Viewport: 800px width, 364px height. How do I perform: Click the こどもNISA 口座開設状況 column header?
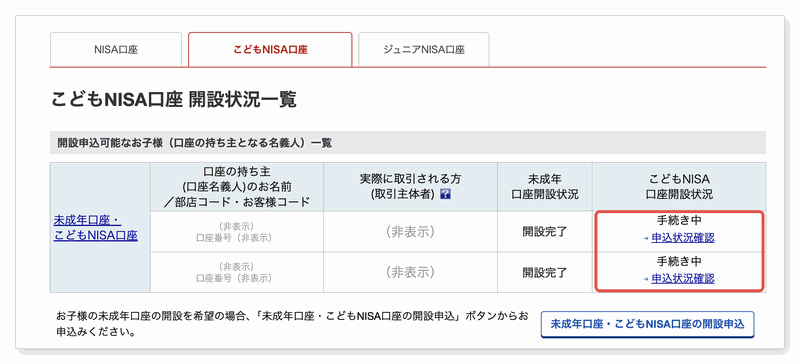(x=679, y=187)
